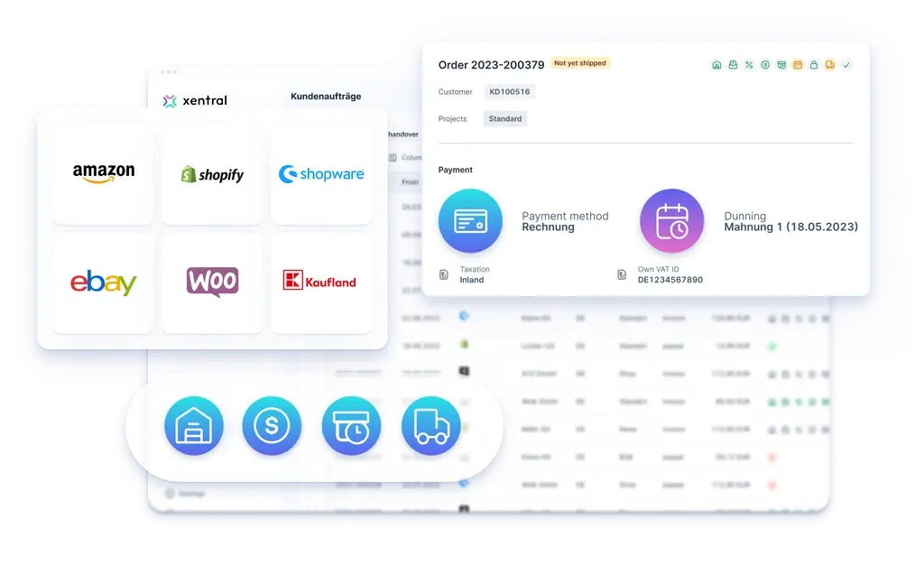The height and width of the screenshot is (565, 924).
Task: Select the Amazon marketplace tile
Action: coord(104,174)
